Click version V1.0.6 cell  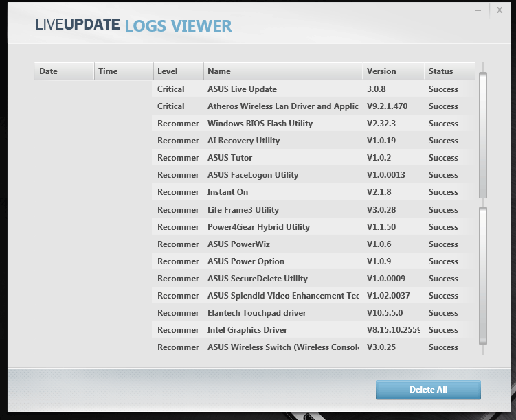pyautogui.click(x=379, y=244)
